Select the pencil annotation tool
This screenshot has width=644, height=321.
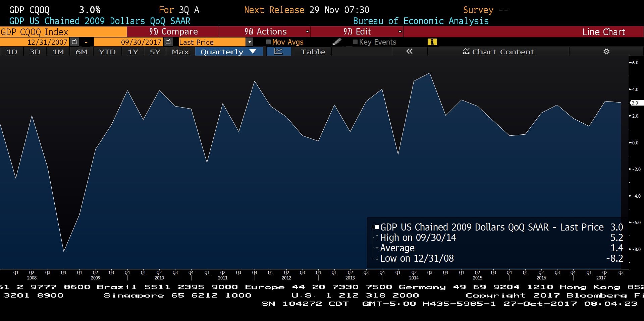point(337,42)
